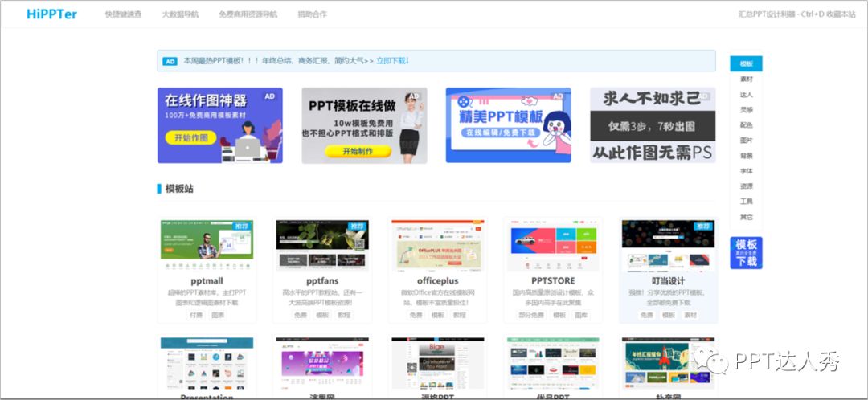Viewport: 868px width, 400px height.
Task: Select 达人 in the side category list
Action: point(746,95)
